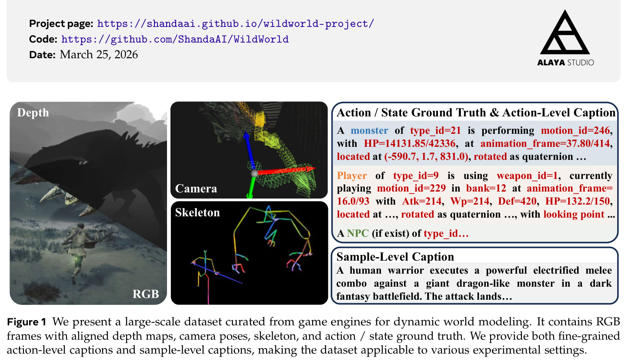Click the blue word "monster"

(369, 130)
